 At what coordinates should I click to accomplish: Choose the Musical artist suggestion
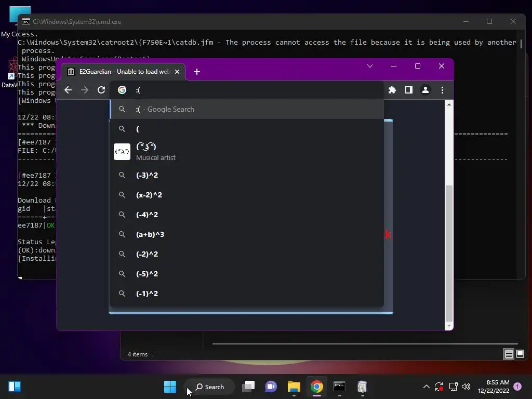247,152
